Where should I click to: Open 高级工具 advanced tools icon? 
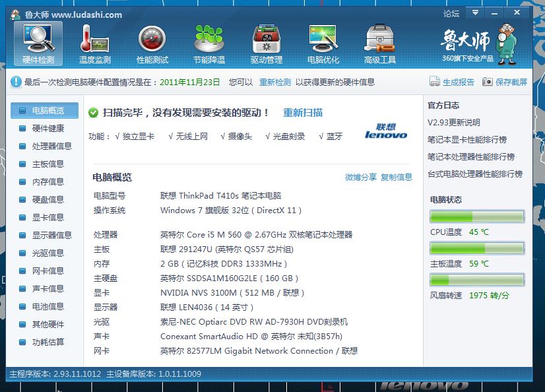point(380,44)
